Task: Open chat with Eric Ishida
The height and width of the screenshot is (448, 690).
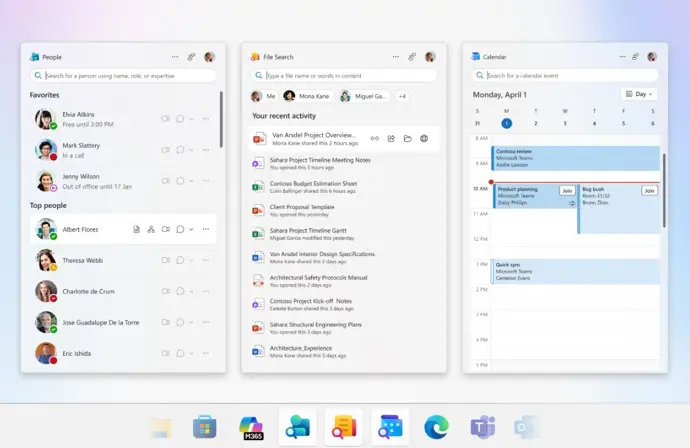Action: (180, 353)
